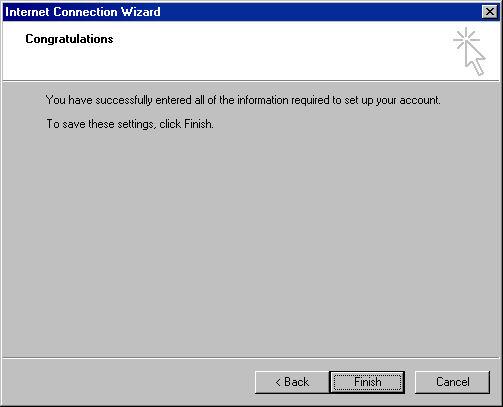This screenshot has width=503, height=407.
Task: Save account settings using Finish
Action: click(367, 382)
